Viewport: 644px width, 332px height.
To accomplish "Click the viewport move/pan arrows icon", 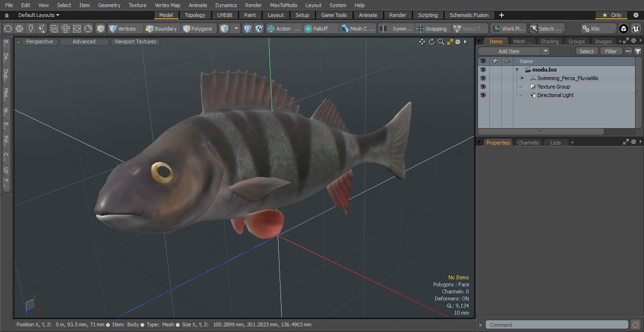I will click(422, 42).
